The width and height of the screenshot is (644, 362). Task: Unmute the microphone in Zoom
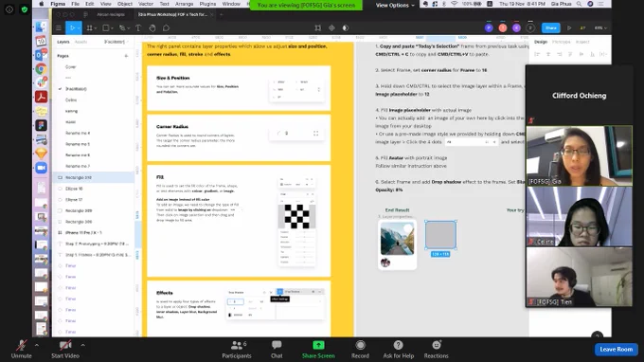pyautogui.click(x=22, y=350)
